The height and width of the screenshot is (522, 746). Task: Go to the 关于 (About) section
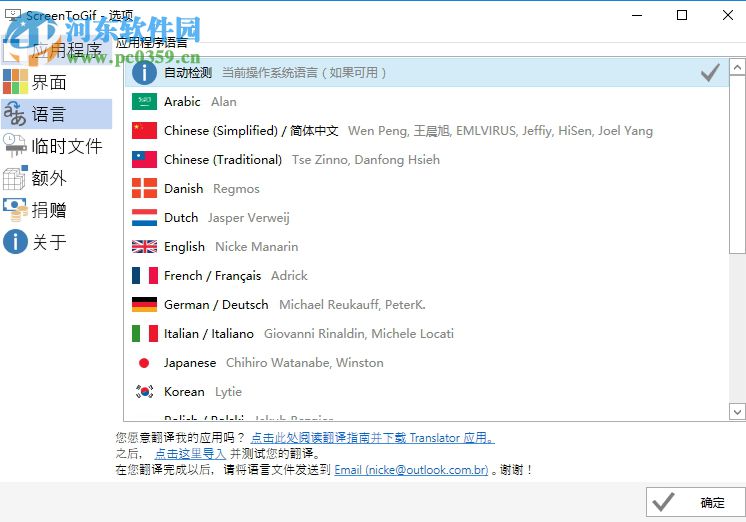56,242
